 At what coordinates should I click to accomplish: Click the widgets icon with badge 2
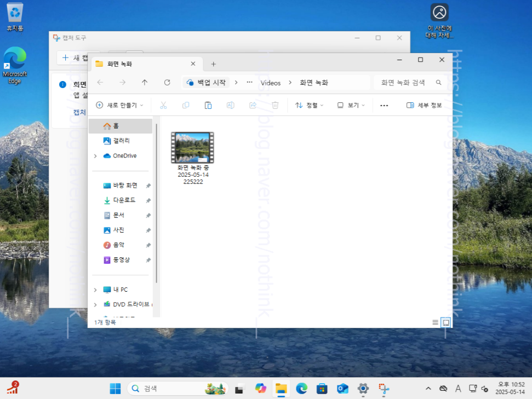pyautogui.click(x=13, y=388)
